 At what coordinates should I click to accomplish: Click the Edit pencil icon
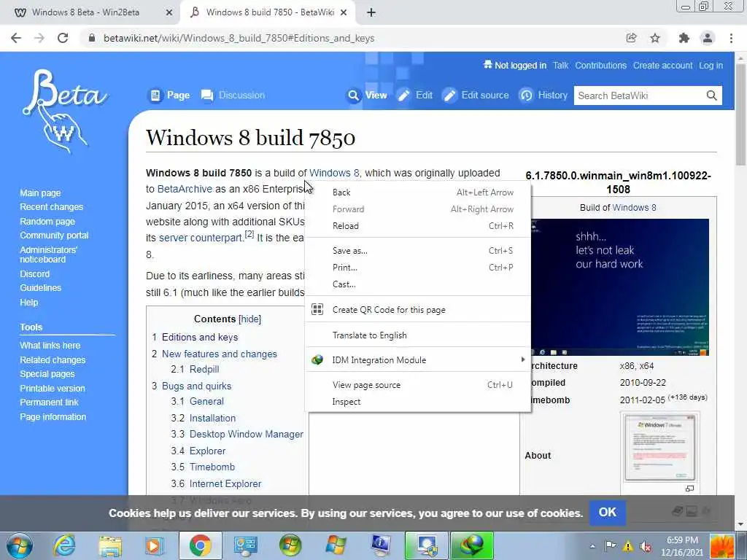coord(403,96)
